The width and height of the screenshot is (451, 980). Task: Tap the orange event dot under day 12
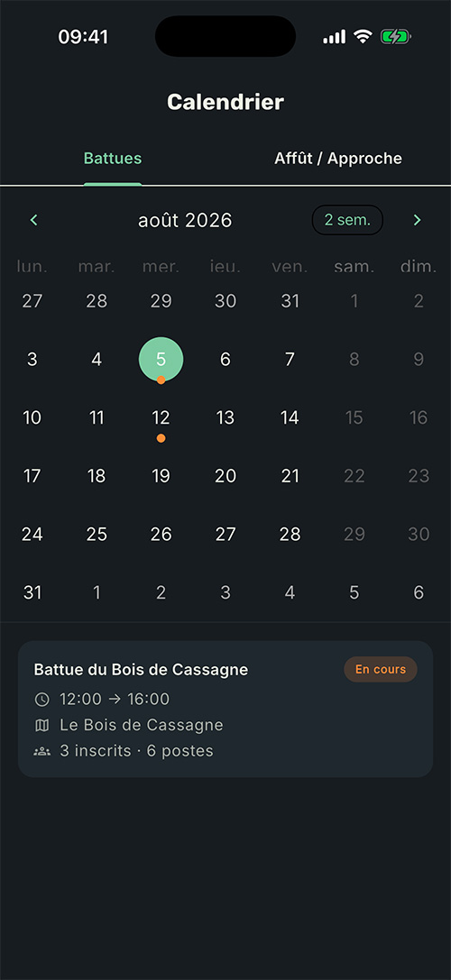pos(161,438)
